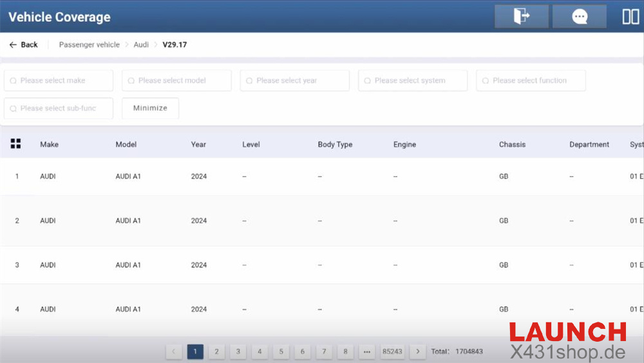Image resolution: width=644 pixels, height=363 pixels.
Task: Open the 'Please select system' dropdown
Action: tap(413, 81)
